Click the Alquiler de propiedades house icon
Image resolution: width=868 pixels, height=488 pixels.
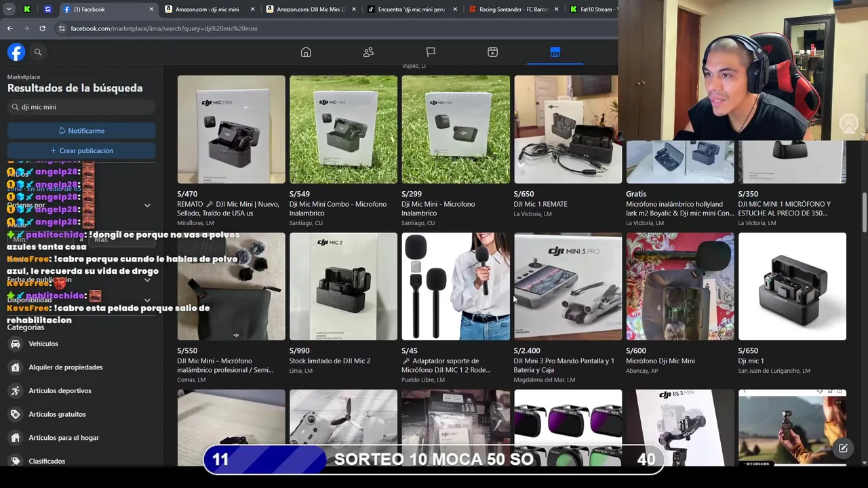(x=15, y=367)
